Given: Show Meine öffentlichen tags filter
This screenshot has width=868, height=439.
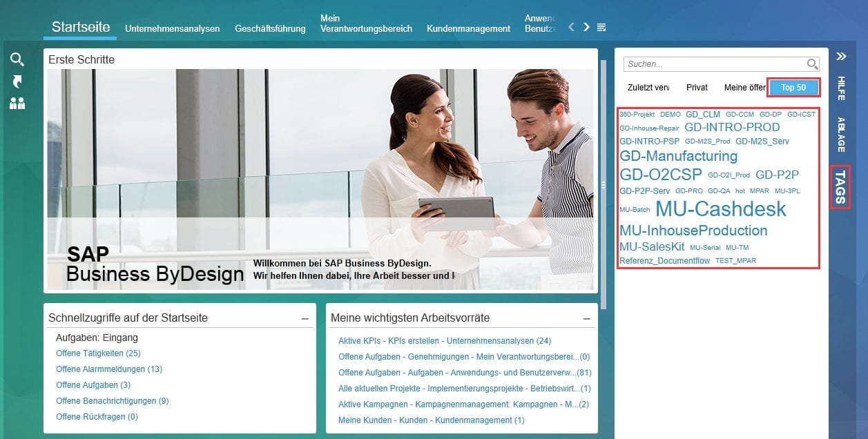Looking at the screenshot, I should [745, 88].
